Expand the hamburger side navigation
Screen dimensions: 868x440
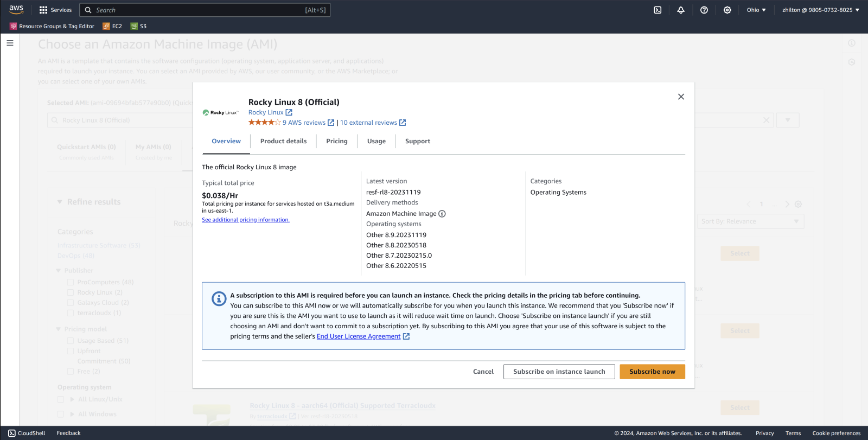click(10, 43)
